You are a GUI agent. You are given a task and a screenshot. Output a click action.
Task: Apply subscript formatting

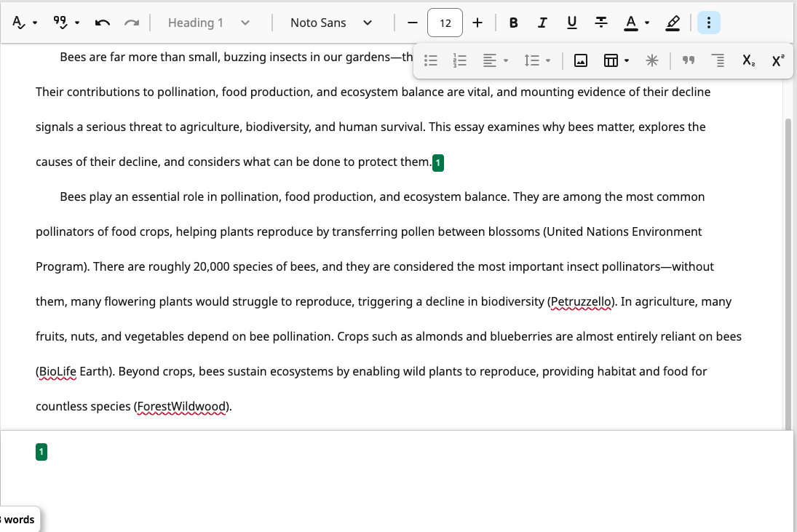(x=748, y=61)
